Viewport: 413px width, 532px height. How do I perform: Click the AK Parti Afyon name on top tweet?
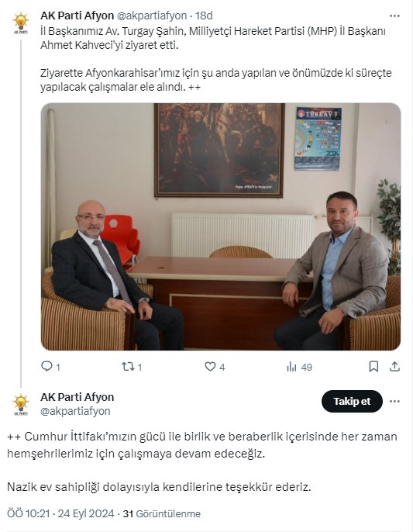(x=77, y=16)
